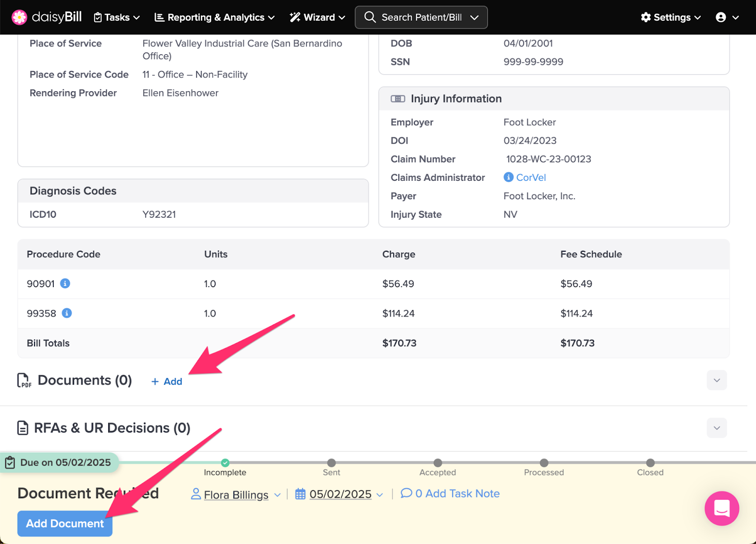Viewport: 756px width, 544px height.
Task: Select the Sent status marker
Action: pyautogui.click(x=332, y=463)
